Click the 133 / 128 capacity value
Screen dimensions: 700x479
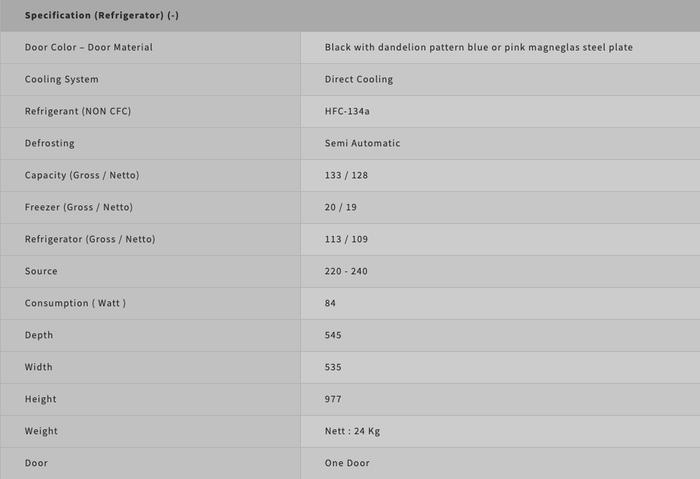pos(346,175)
